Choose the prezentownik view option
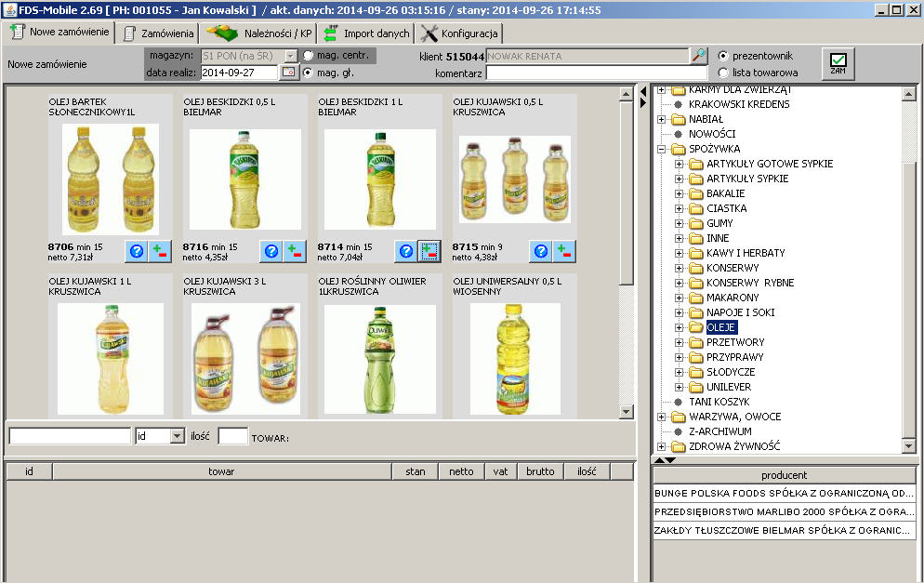Image resolution: width=924 pixels, height=583 pixels. tap(723, 56)
